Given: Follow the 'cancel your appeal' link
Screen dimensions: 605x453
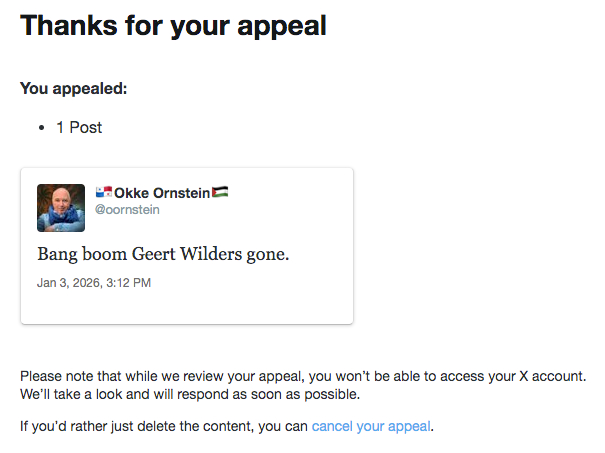Looking at the screenshot, I should tap(371, 427).
